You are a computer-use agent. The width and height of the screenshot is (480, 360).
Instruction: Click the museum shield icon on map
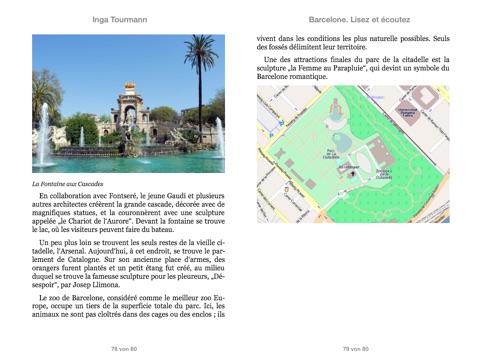point(286,189)
